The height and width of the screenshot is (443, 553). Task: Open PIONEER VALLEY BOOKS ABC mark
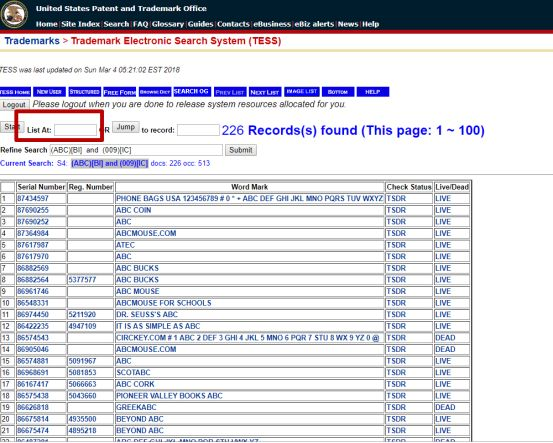click(169, 396)
